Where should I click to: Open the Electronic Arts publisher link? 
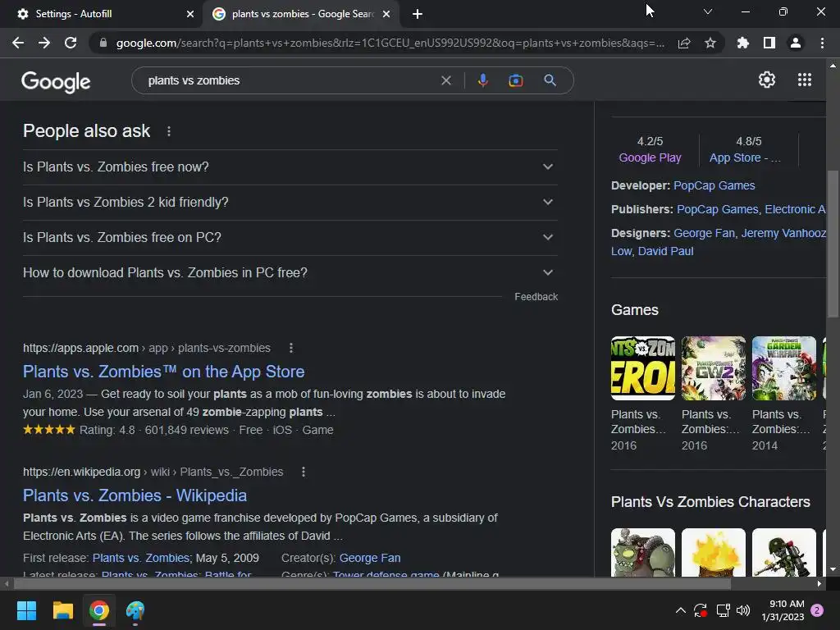[x=795, y=209]
